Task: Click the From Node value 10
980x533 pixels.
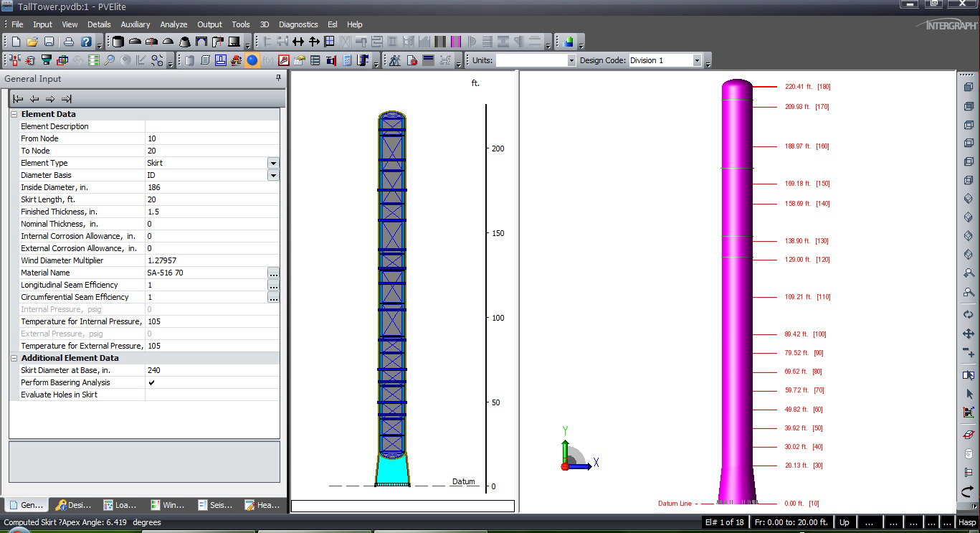Action: [212, 138]
